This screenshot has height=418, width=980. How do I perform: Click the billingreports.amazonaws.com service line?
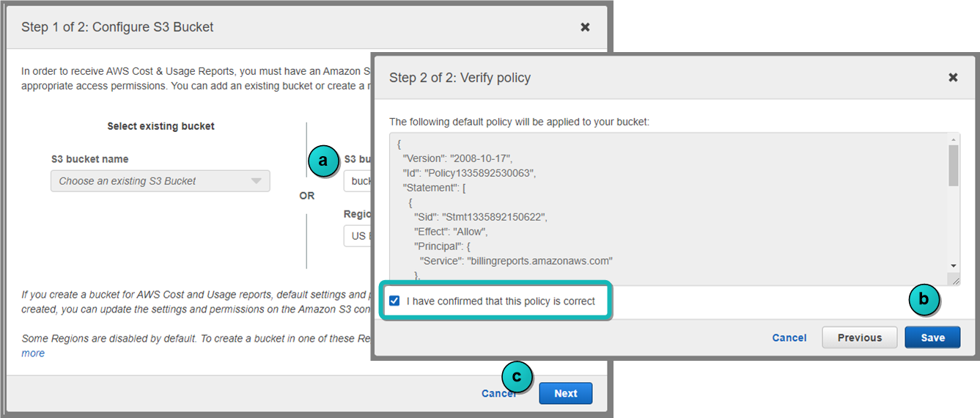pos(515,260)
